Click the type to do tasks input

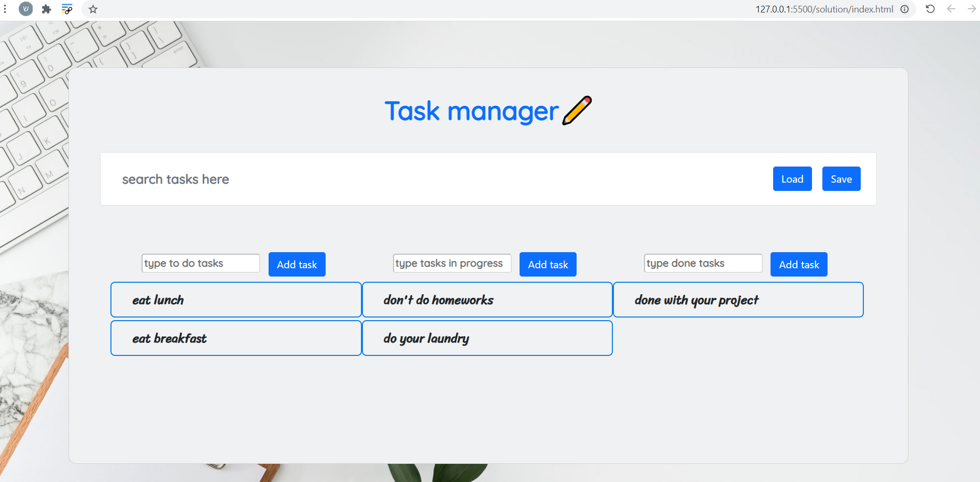pyautogui.click(x=200, y=263)
